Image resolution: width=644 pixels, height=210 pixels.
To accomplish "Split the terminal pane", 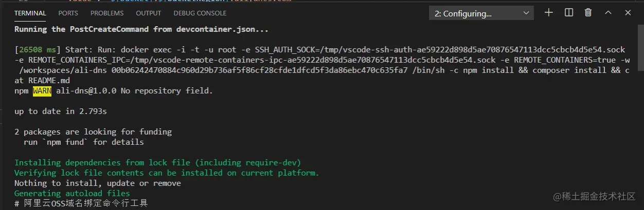I will click(569, 13).
